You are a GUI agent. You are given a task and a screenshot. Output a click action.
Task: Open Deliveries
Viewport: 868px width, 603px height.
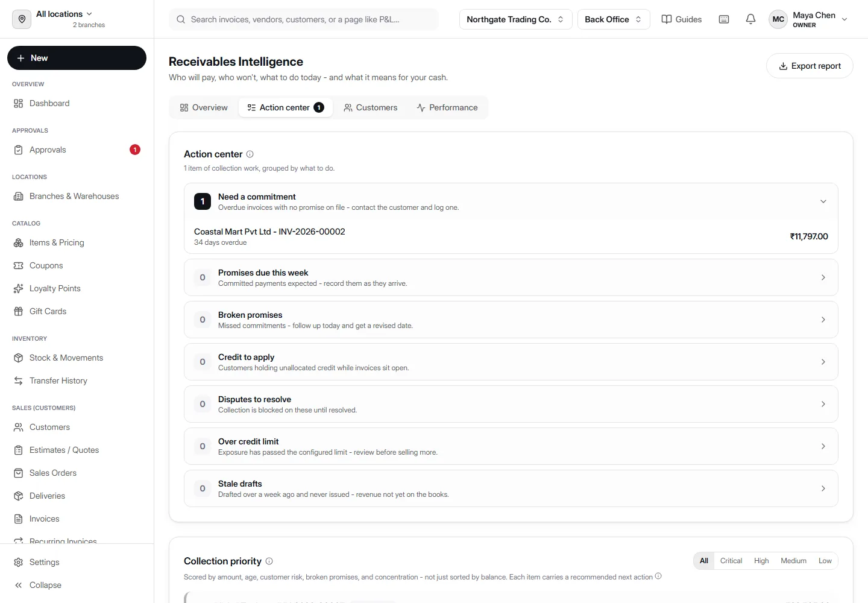click(x=77, y=496)
